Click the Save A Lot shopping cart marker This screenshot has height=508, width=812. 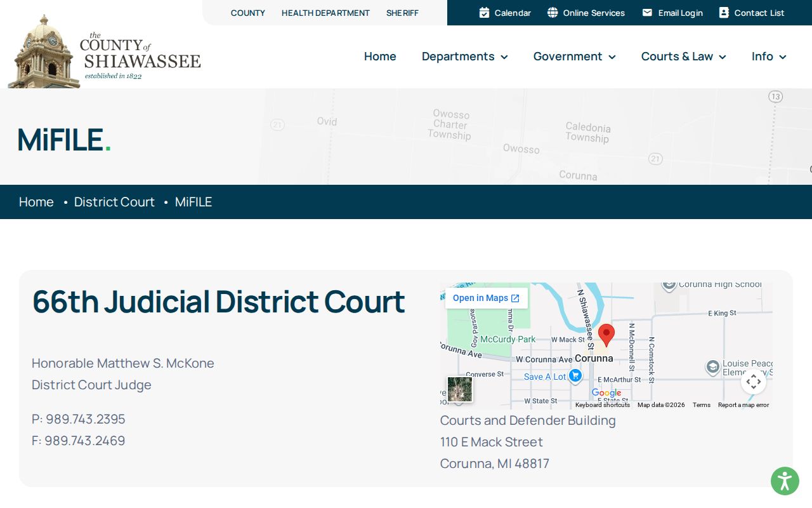click(x=575, y=375)
